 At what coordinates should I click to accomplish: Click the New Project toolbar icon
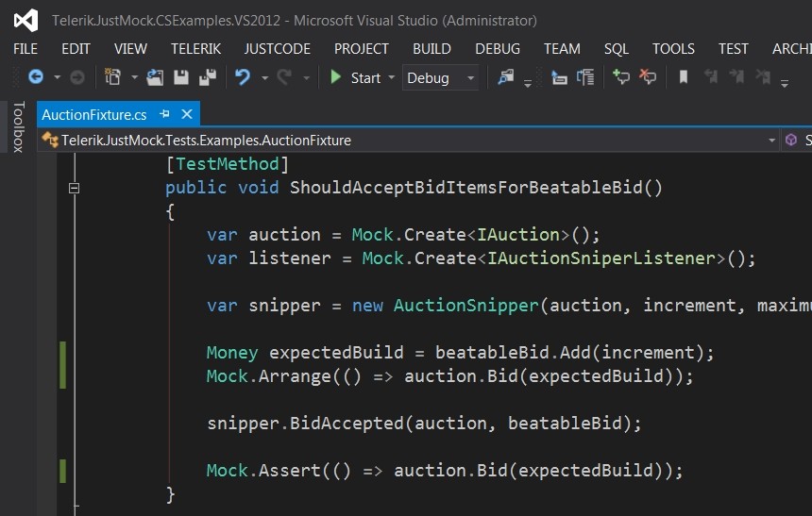click(112, 77)
